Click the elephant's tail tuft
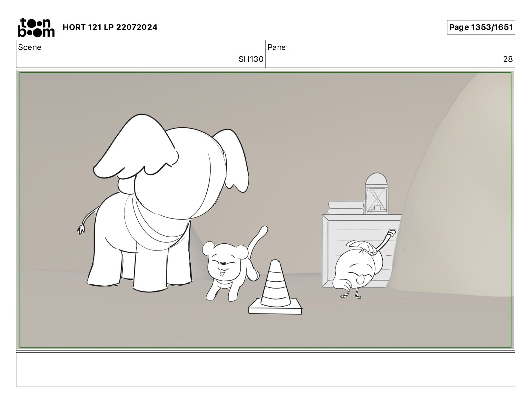 (81, 230)
